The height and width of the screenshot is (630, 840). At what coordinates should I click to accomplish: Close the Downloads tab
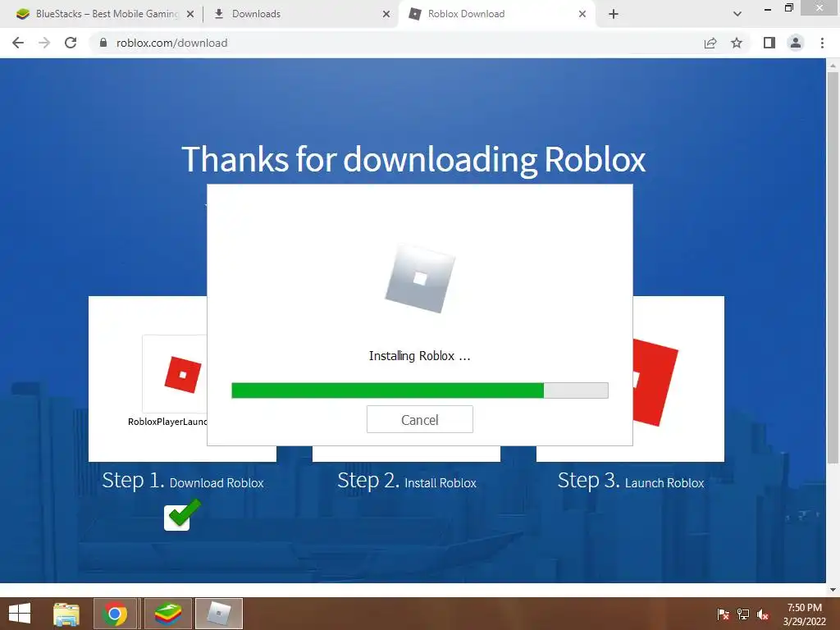click(386, 15)
